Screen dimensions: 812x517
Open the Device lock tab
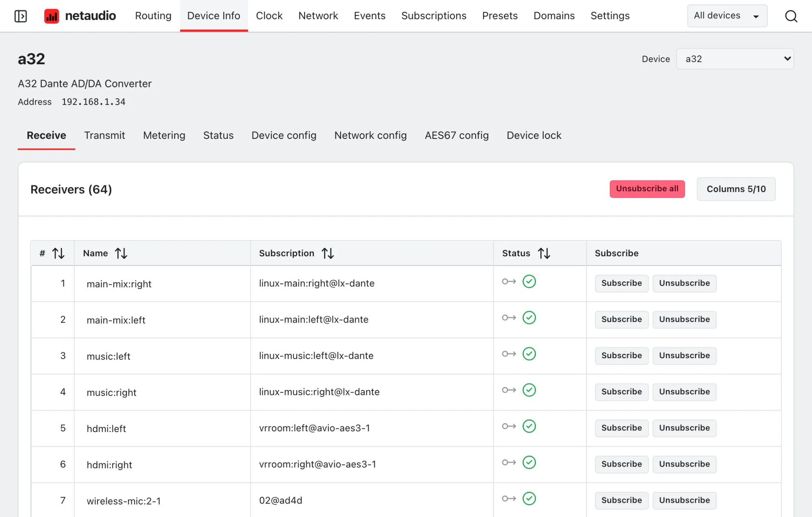(534, 135)
